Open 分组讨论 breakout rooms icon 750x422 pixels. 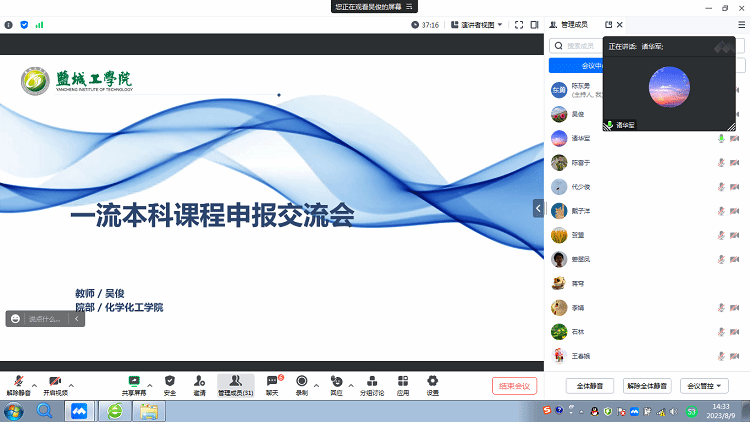pos(372,381)
